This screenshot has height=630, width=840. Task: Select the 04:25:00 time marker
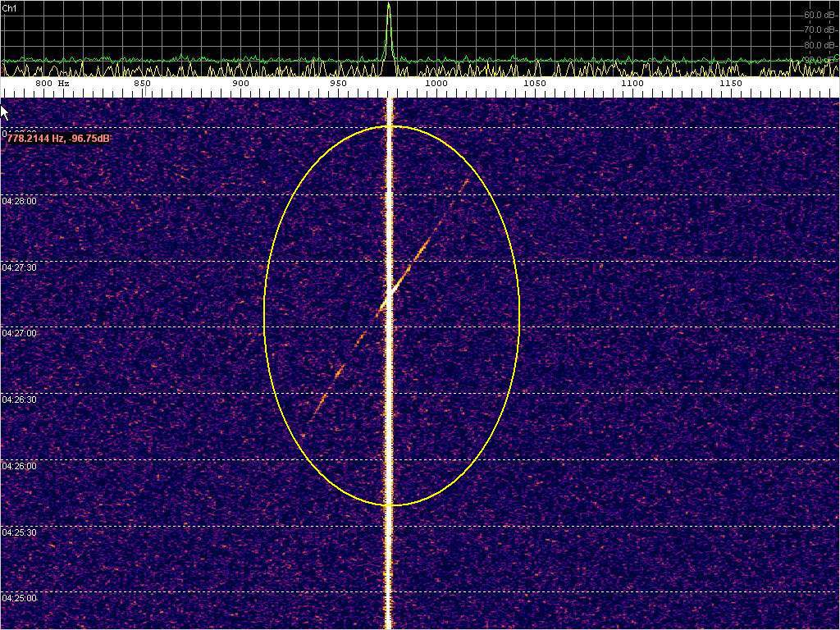(19, 598)
